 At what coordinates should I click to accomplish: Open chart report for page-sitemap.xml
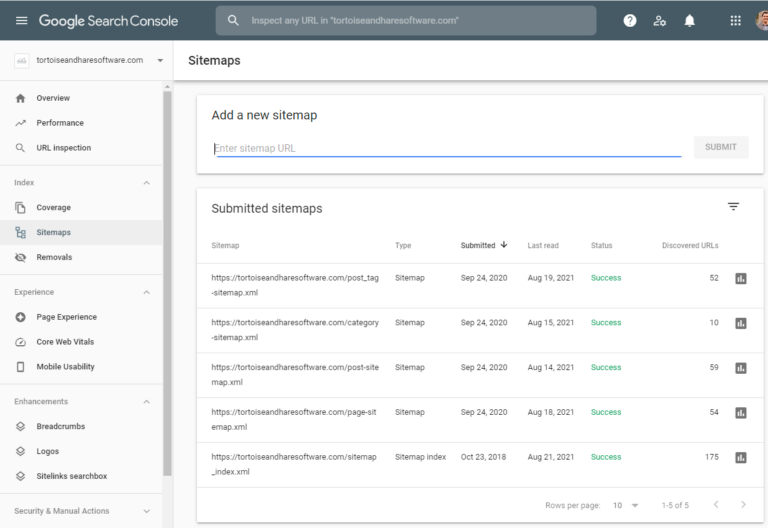[741, 413]
